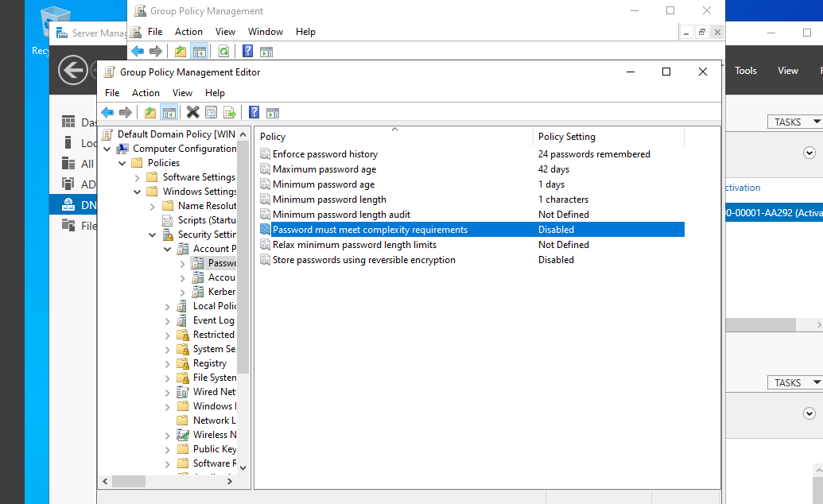Screen dimensions: 823x504
Task: Collapse the Security Settings tree node
Action: 152,235
